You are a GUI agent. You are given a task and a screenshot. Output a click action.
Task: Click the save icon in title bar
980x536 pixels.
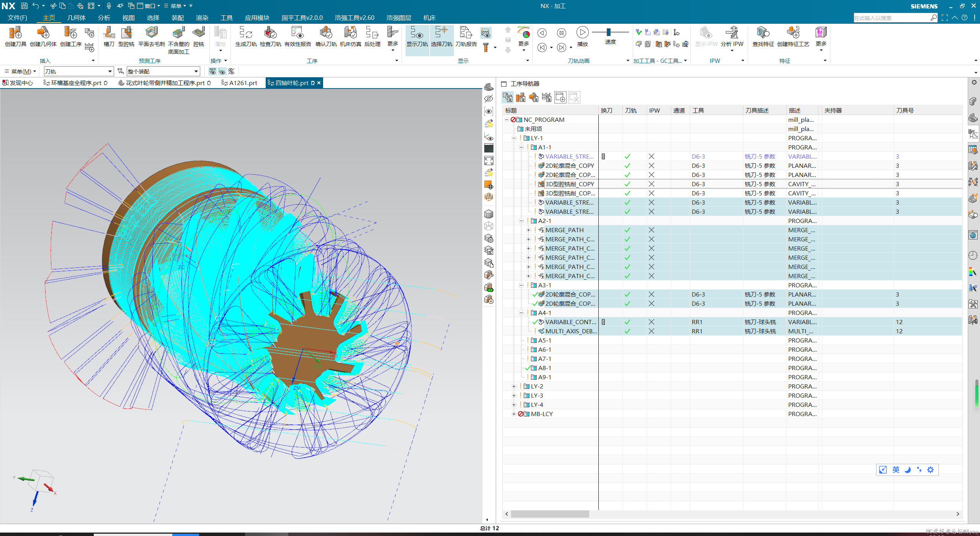(x=24, y=6)
